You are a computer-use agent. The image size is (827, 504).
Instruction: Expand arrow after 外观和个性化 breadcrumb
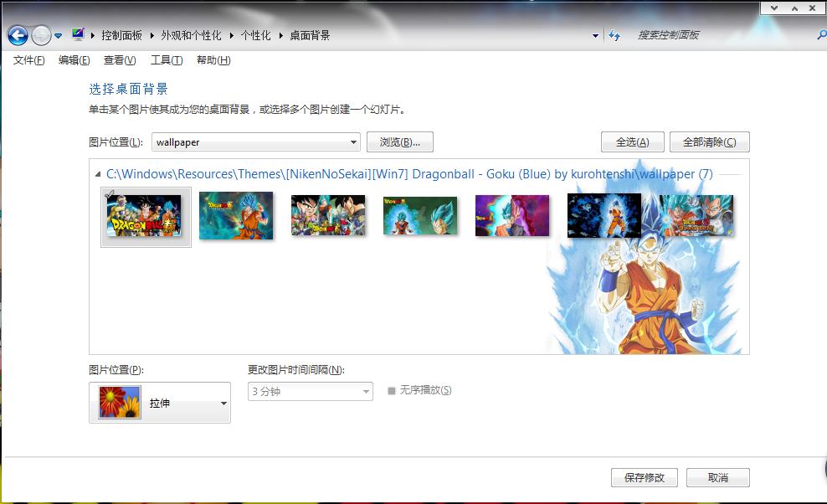[232, 35]
